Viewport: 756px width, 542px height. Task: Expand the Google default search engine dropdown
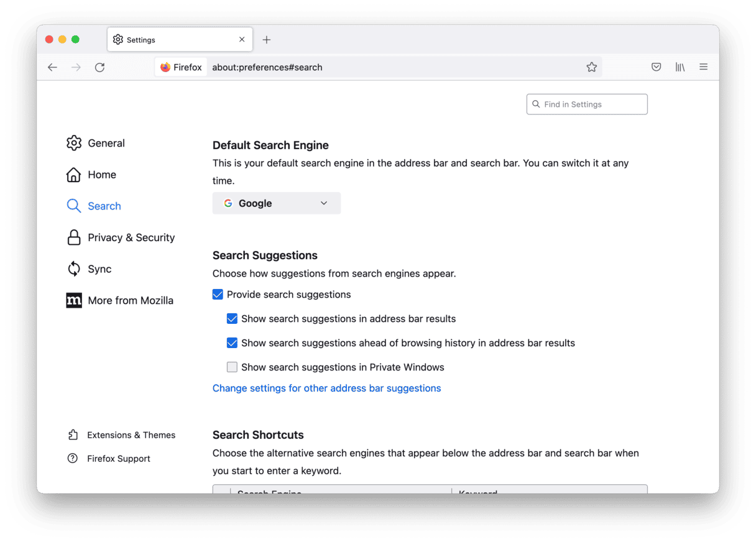tap(277, 203)
